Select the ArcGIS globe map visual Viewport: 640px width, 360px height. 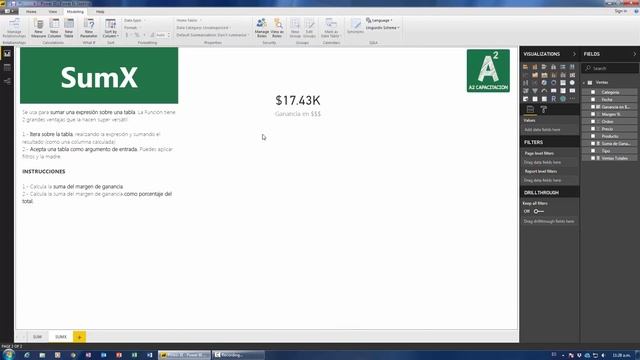pos(563,99)
